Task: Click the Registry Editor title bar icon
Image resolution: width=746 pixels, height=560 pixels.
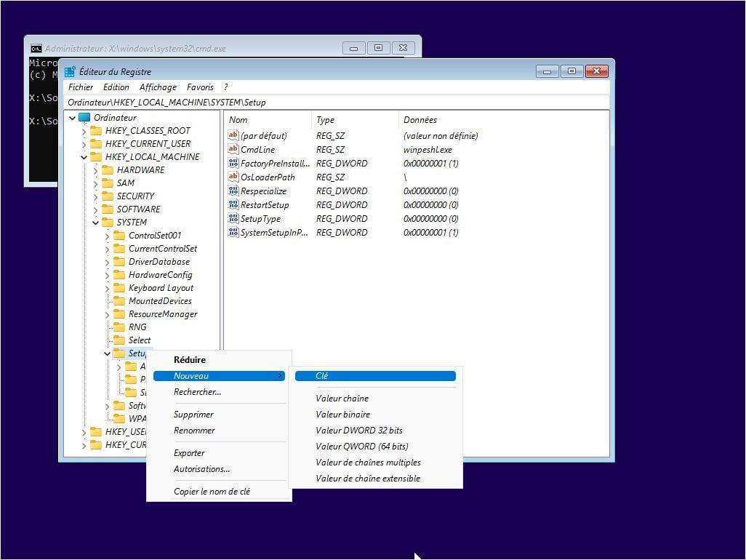Action: 70,72
